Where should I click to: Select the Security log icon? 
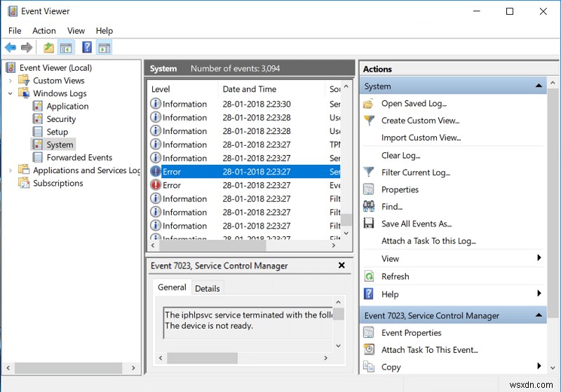[x=38, y=119]
